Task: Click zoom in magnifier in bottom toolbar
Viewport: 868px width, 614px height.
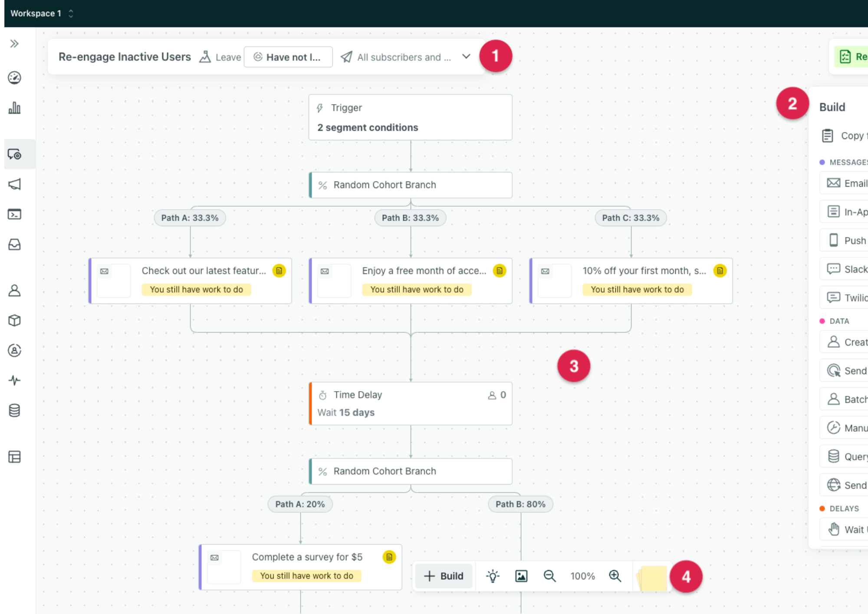Action: pos(615,576)
